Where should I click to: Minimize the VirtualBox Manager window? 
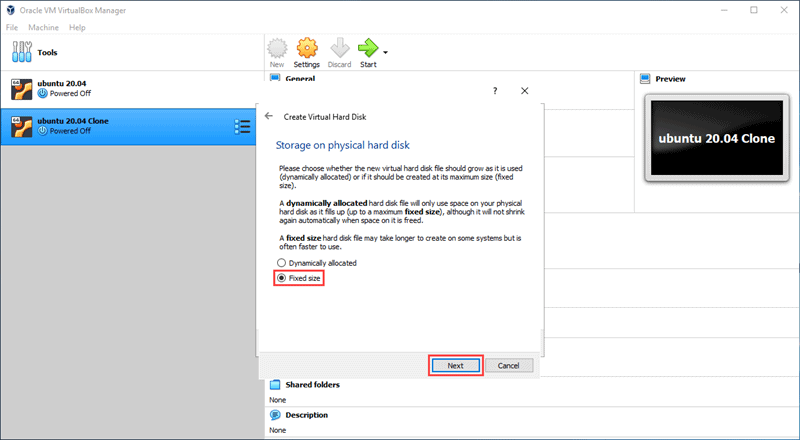pyautogui.click(x=724, y=10)
